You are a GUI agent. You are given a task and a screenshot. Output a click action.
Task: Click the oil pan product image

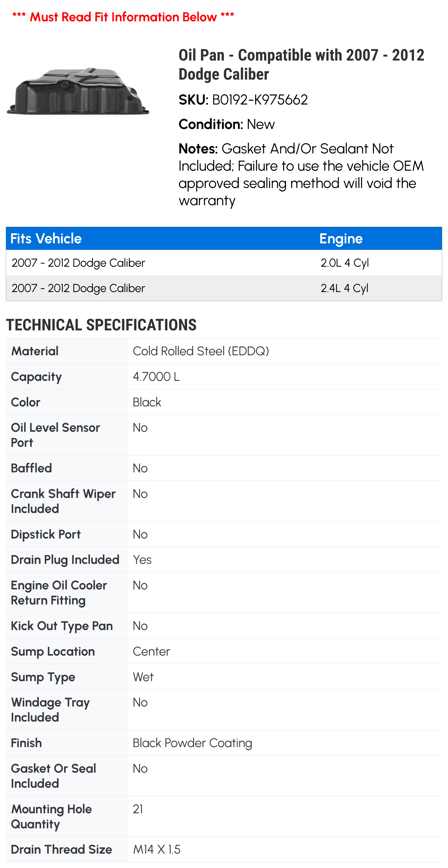[x=78, y=91]
